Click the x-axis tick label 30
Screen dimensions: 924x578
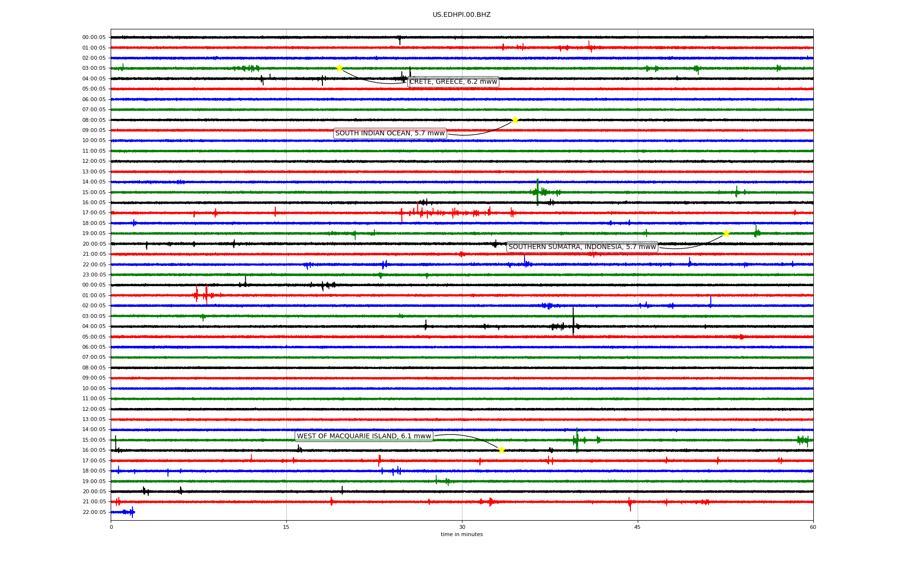[x=462, y=527]
